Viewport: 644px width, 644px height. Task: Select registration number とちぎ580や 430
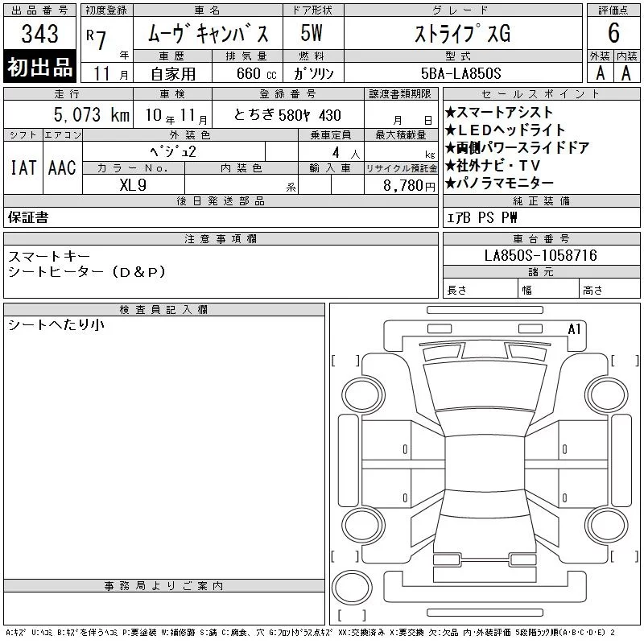click(287, 115)
